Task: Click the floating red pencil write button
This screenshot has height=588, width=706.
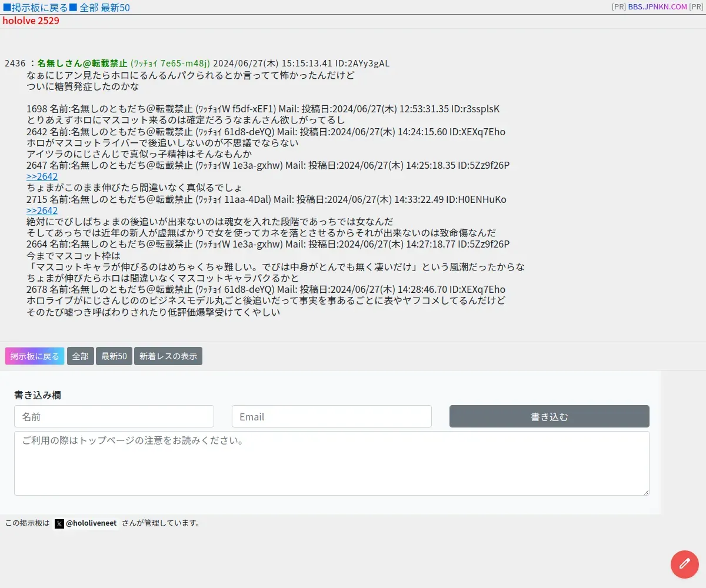Action: 685,564
